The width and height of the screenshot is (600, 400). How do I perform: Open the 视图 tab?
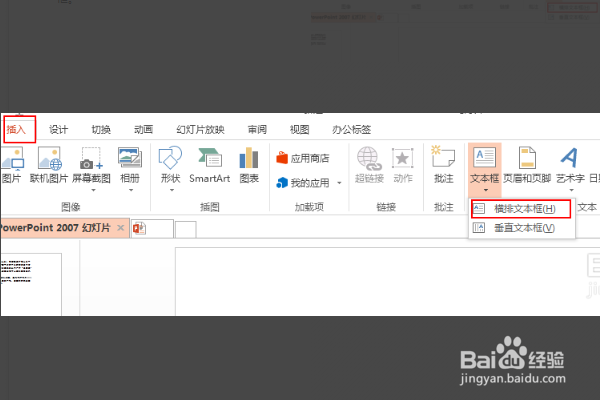click(x=300, y=130)
